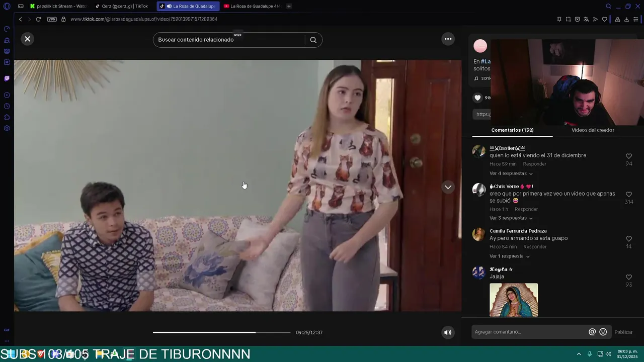This screenshot has height=362, width=644.
Task: Open Keyla's profile avatar
Action: point(479,273)
